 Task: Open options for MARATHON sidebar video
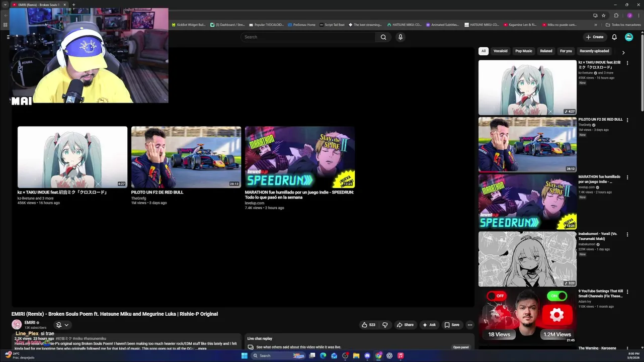click(627, 177)
